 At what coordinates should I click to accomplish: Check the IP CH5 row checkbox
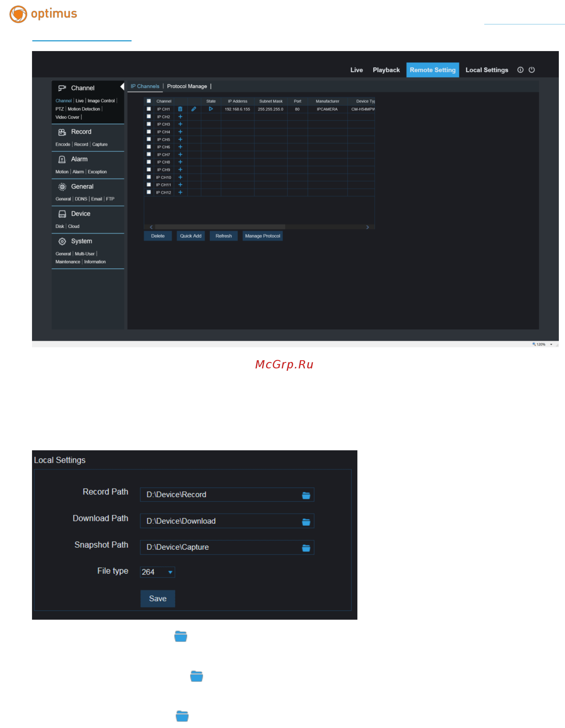(149, 139)
